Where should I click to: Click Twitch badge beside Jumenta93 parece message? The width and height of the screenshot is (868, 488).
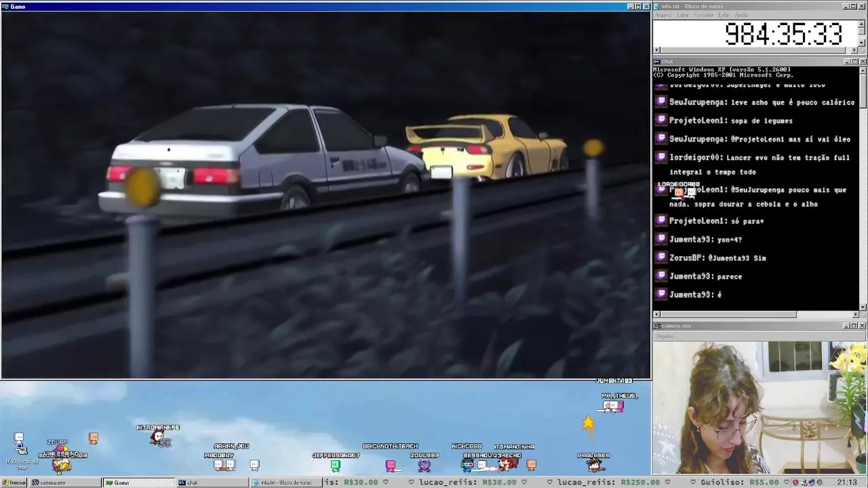pyautogui.click(x=661, y=276)
